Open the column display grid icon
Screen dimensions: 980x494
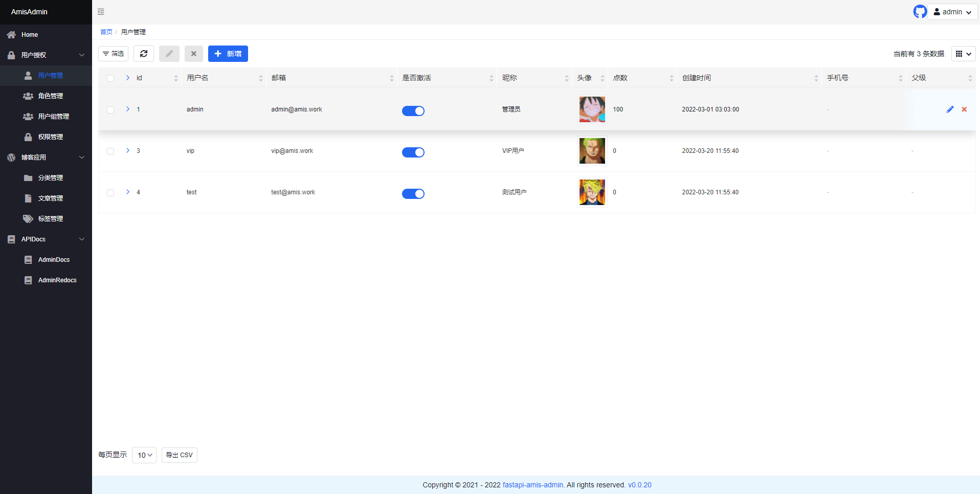tap(964, 54)
